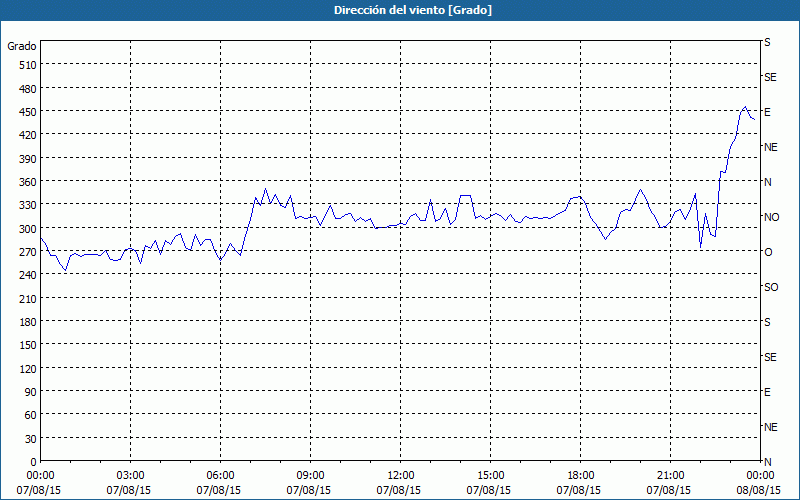The image size is (800, 500).
Task: Select the 12:00 time label
Action: (401, 476)
